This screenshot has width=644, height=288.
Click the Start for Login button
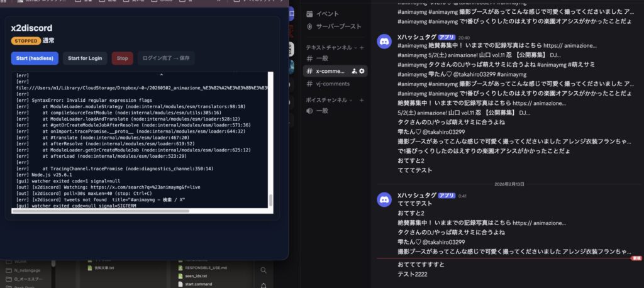click(85, 58)
